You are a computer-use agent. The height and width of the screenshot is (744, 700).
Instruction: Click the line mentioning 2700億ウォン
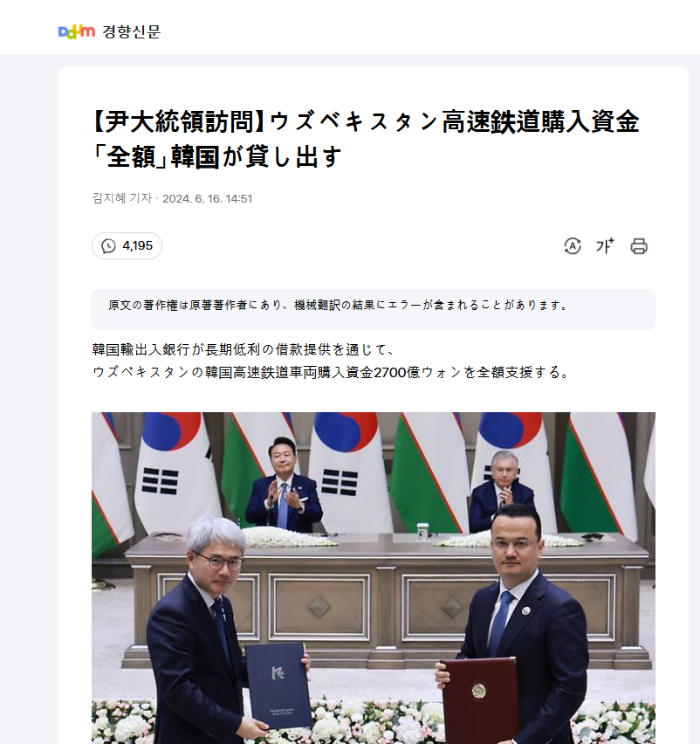[x=331, y=373]
